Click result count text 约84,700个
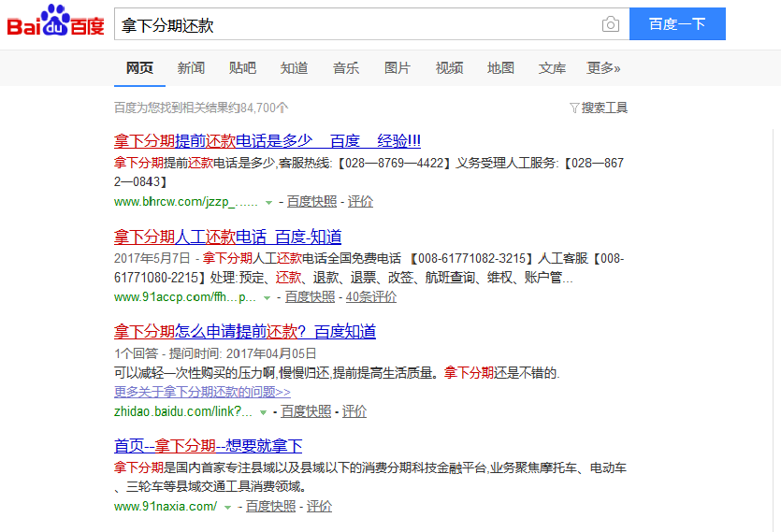 (x=259, y=108)
